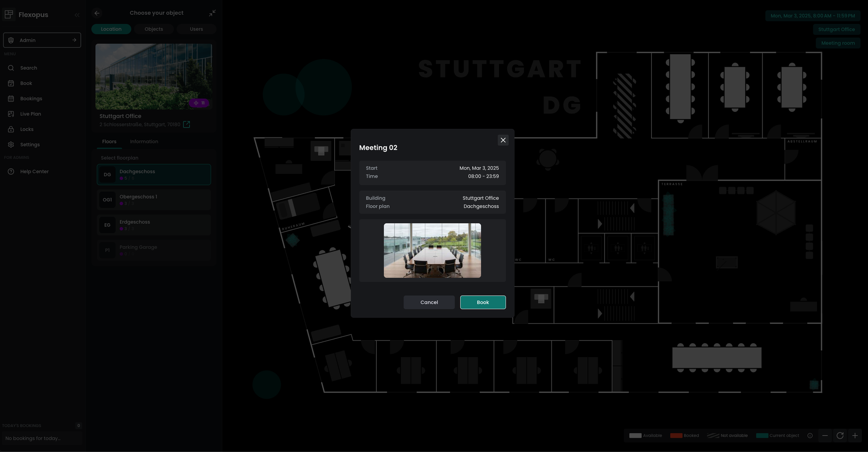Minimize the object chooser panel
This screenshot has width=868, height=452.
pos(212,13)
